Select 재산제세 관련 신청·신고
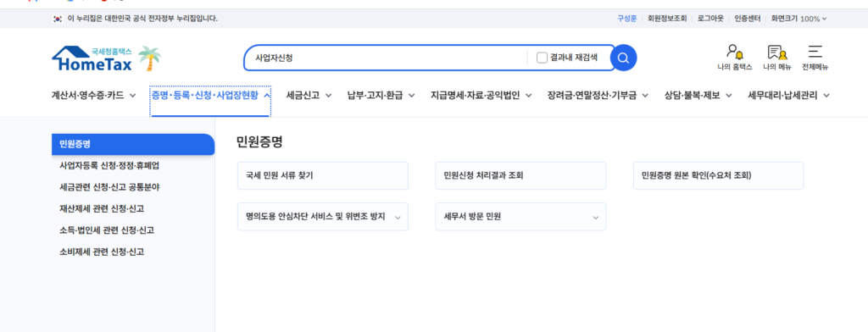Image resolution: width=868 pixels, height=332 pixels. 102,208
